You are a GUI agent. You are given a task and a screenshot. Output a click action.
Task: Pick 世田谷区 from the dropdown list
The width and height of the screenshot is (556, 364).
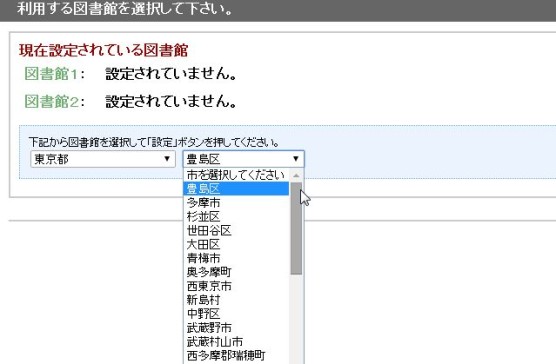[236, 231]
